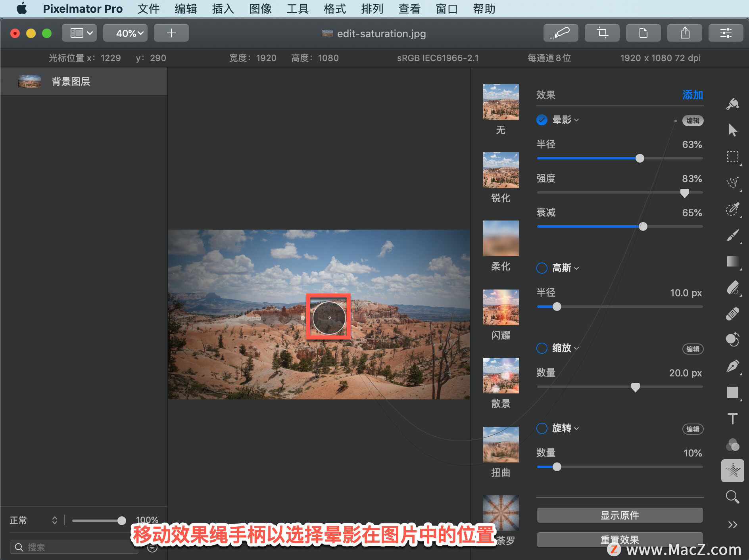749x560 pixels.
Task: Select the Color Adjustments tool
Action: (x=732, y=339)
